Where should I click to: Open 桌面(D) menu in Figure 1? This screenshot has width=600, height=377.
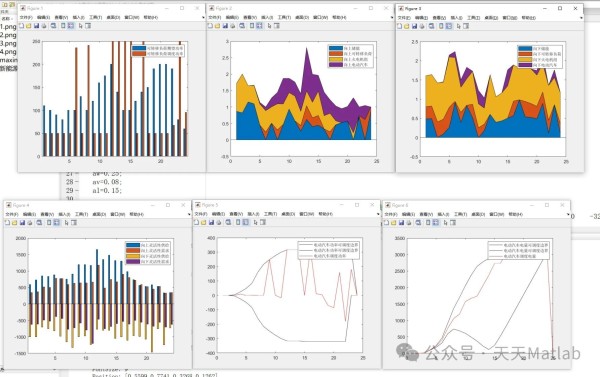coord(113,18)
